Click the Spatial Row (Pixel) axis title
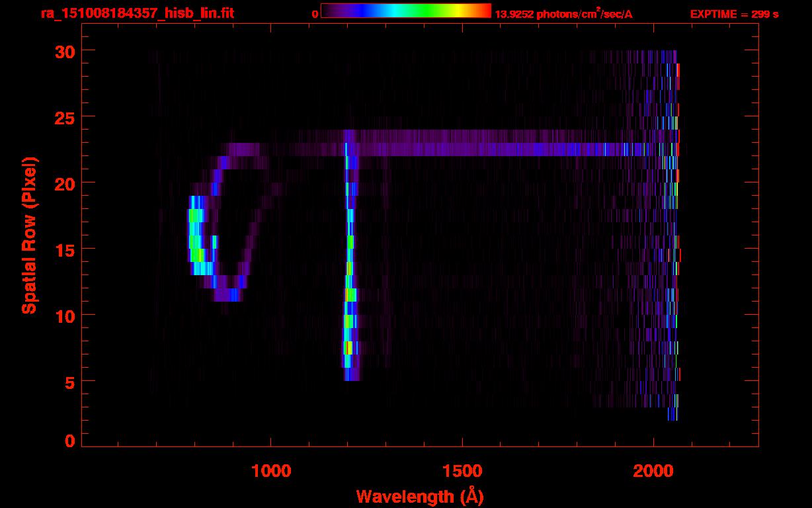This screenshot has width=812, height=508. [x=30, y=235]
